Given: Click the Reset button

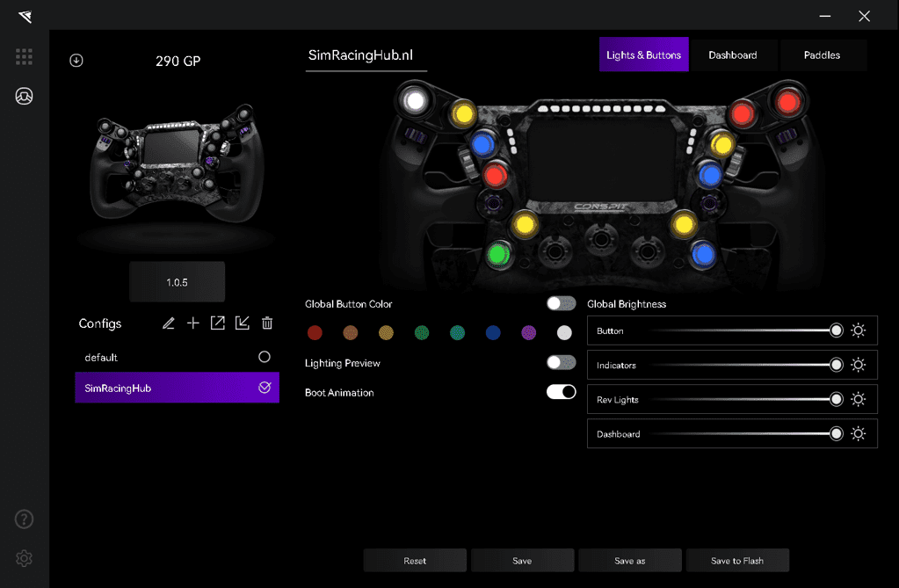Looking at the screenshot, I should (x=415, y=561).
